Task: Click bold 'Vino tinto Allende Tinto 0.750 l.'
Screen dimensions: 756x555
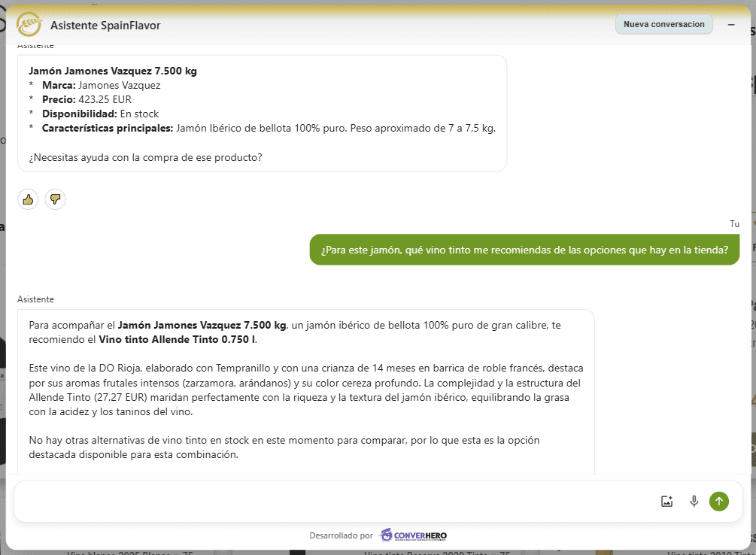Action: 178,339
